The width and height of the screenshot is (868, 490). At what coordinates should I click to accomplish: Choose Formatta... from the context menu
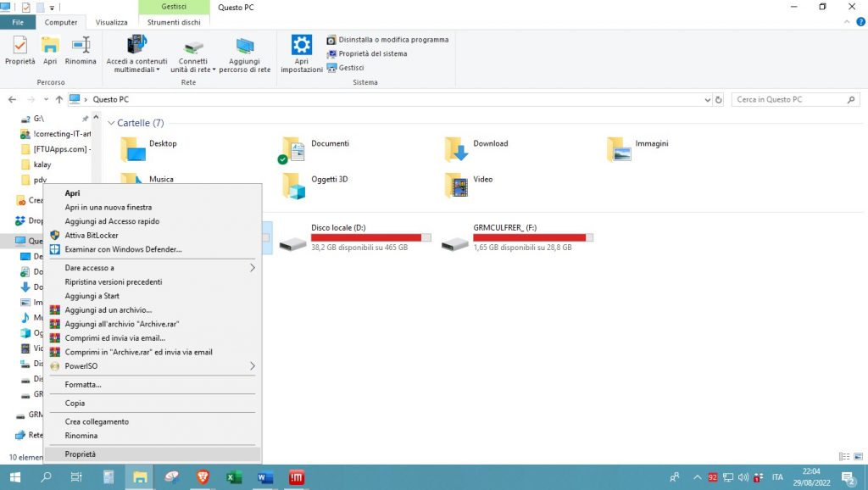click(83, 385)
